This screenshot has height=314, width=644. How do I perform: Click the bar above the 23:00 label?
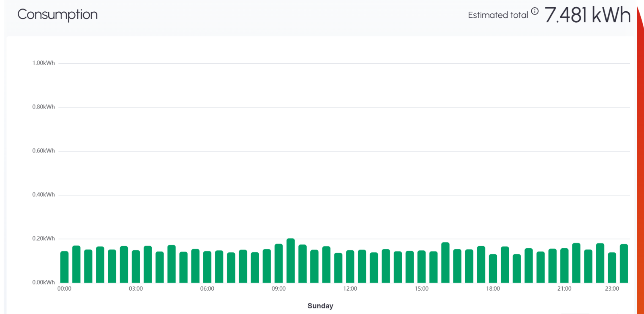point(612,268)
